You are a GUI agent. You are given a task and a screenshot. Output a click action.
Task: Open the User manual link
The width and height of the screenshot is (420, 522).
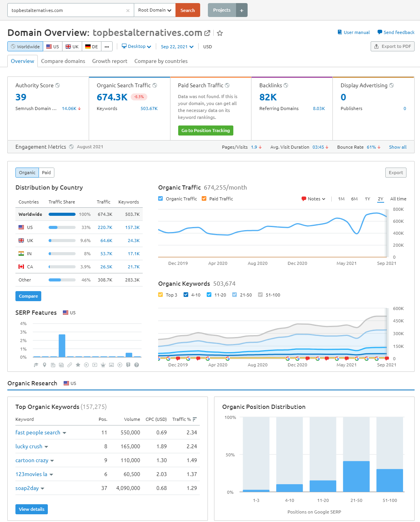tap(354, 32)
